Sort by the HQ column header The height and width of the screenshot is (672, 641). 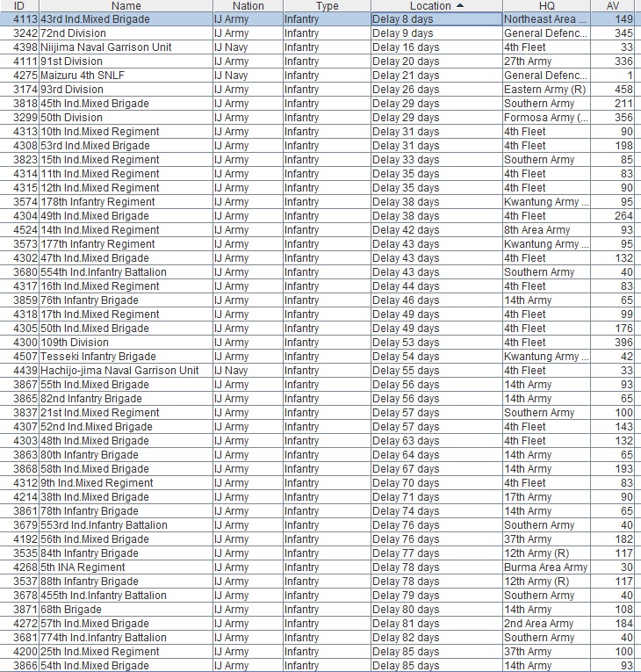point(547,5)
